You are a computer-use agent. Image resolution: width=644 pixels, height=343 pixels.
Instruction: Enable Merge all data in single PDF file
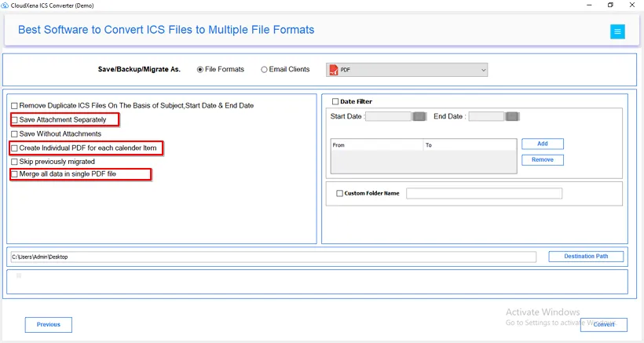14,174
